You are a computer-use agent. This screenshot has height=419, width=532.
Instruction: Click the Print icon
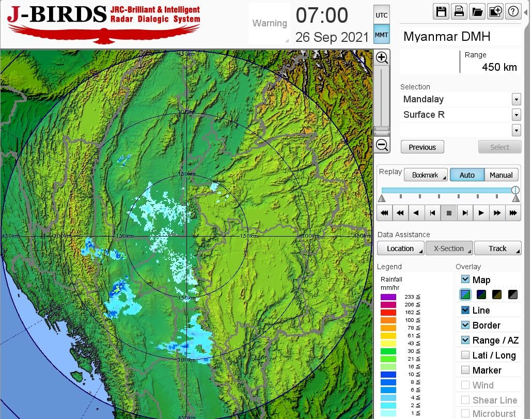(459, 12)
